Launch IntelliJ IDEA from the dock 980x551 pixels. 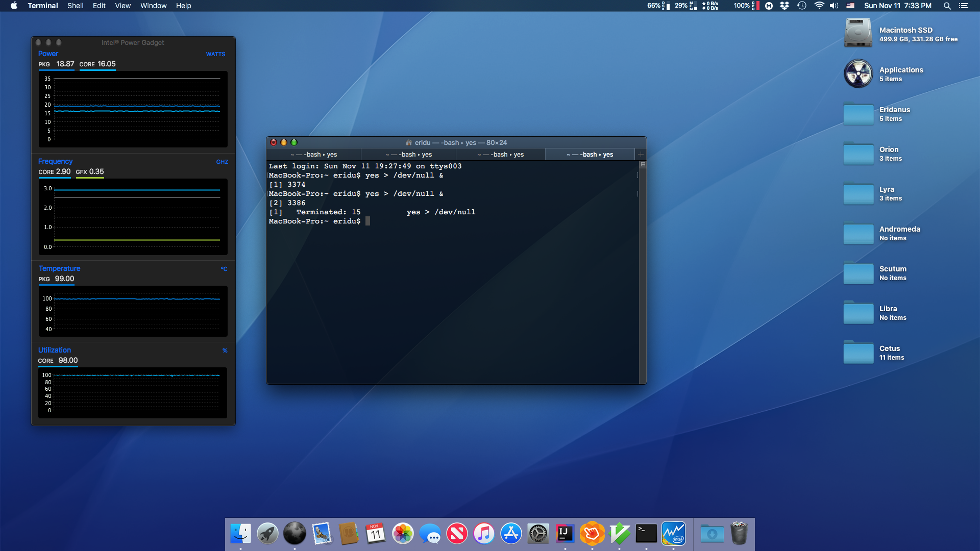pyautogui.click(x=565, y=534)
